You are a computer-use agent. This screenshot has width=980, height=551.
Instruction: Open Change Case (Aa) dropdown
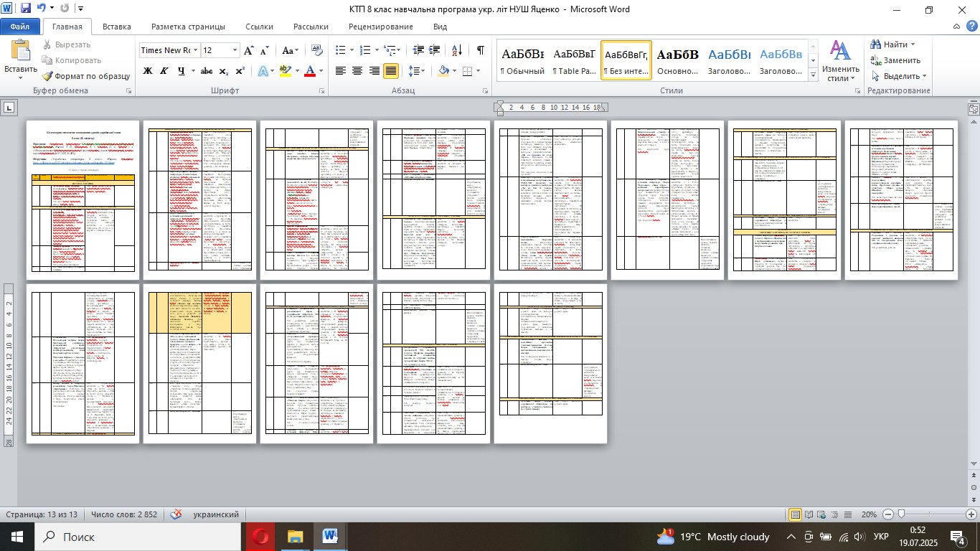[x=291, y=50]
